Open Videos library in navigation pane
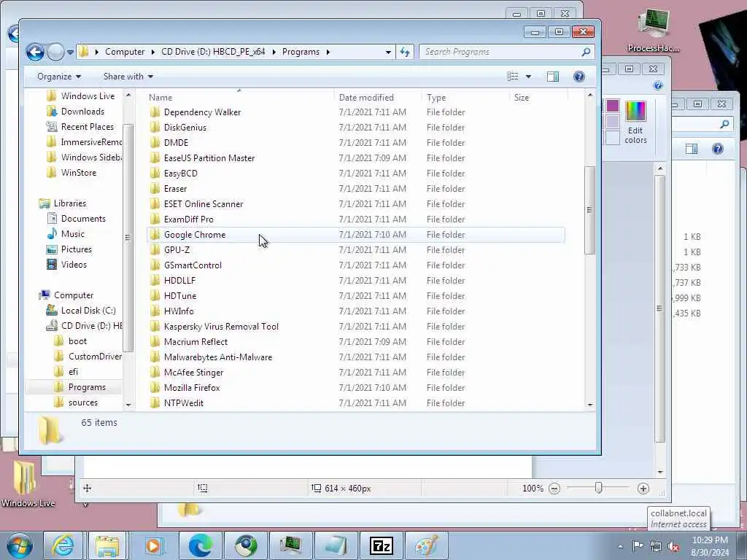 coord(74,264)
